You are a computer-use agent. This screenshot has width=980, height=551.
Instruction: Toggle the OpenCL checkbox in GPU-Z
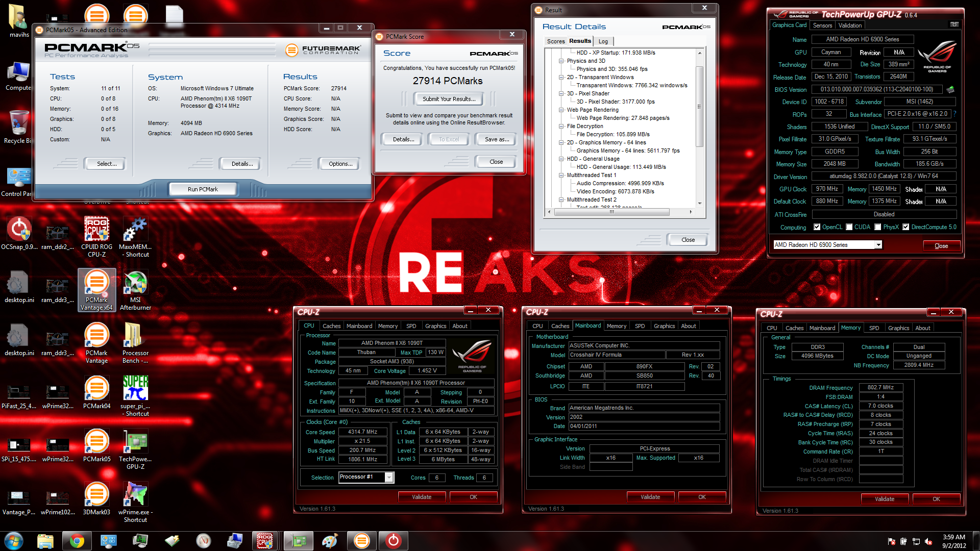coord(817,227)
